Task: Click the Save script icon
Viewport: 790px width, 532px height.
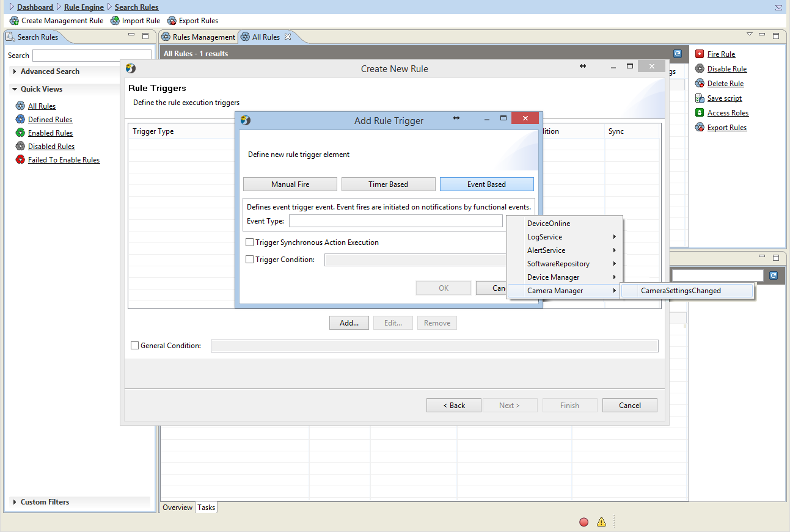Action: tap(700, 98)
